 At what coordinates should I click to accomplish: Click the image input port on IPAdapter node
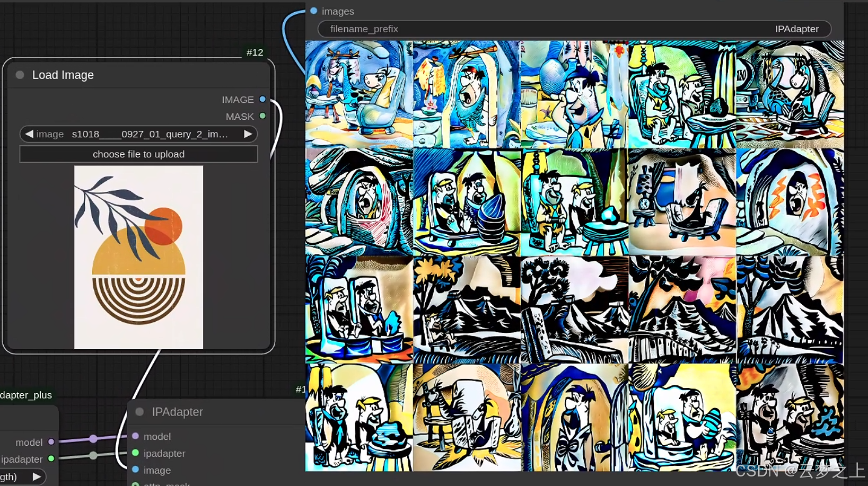[x=135, y=470]
